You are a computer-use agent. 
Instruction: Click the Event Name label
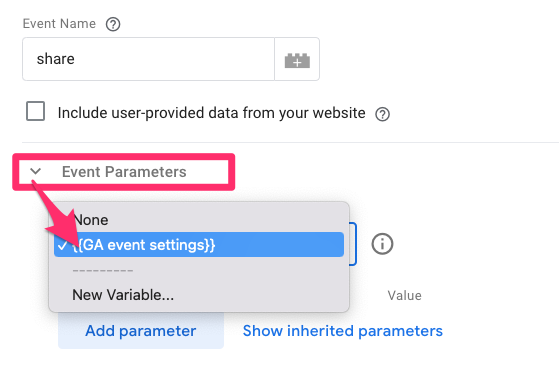pos(59,24)
